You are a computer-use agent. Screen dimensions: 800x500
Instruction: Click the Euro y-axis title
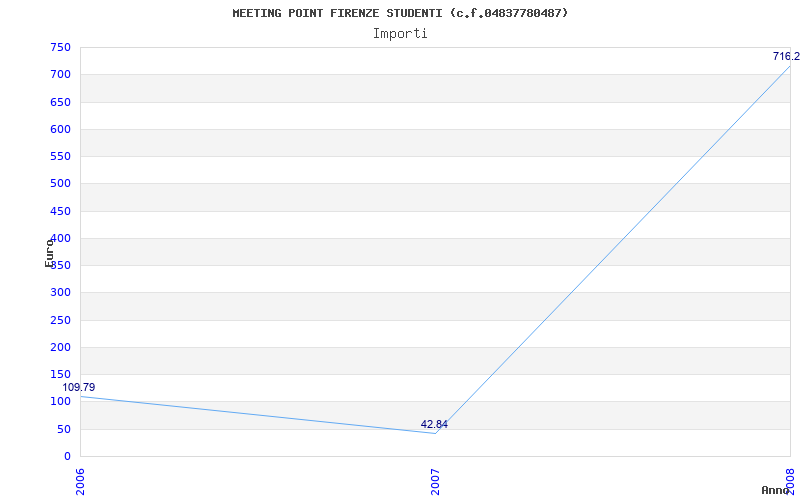(49, 253)
